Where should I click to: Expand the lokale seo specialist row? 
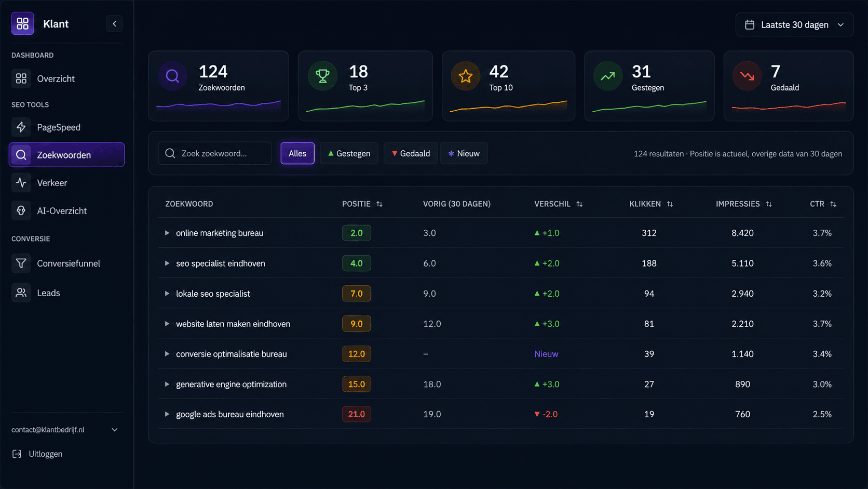click(x=167, y=294)
